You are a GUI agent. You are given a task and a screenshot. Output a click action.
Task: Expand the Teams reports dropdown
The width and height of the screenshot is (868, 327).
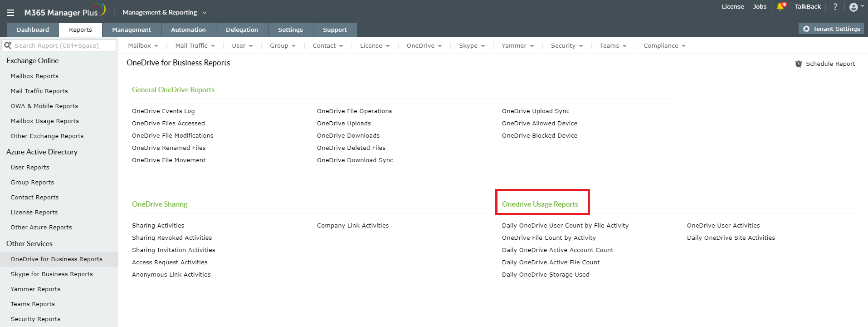(613, 46)
